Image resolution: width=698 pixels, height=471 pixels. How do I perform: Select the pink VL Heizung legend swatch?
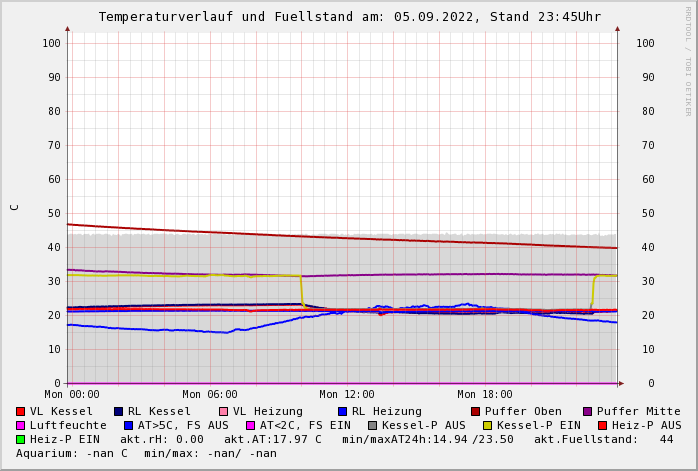[x=224, y=411]
